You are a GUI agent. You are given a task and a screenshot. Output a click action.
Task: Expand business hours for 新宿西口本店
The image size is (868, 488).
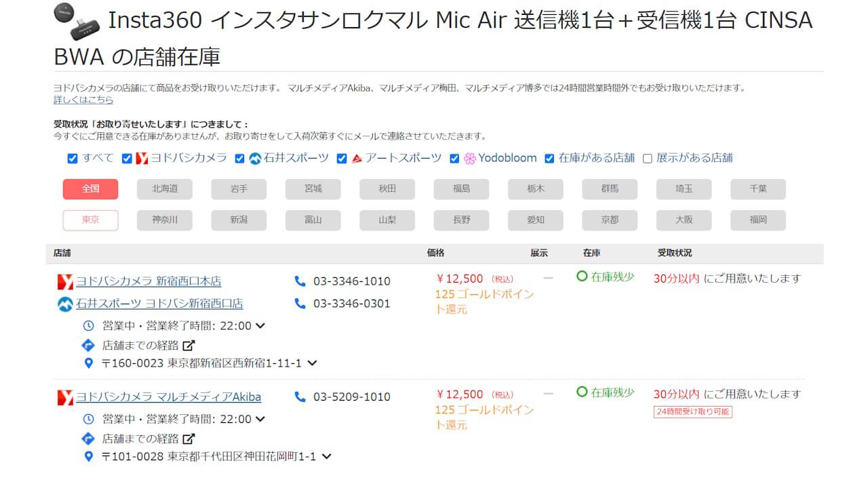tap(260, 326)
